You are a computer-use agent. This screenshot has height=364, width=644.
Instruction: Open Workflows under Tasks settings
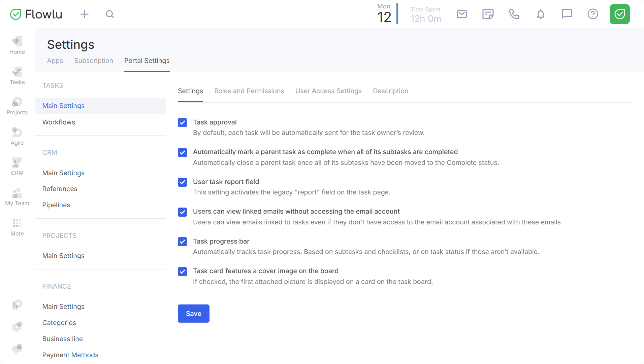pyautogui.click(x=59, y=122)
